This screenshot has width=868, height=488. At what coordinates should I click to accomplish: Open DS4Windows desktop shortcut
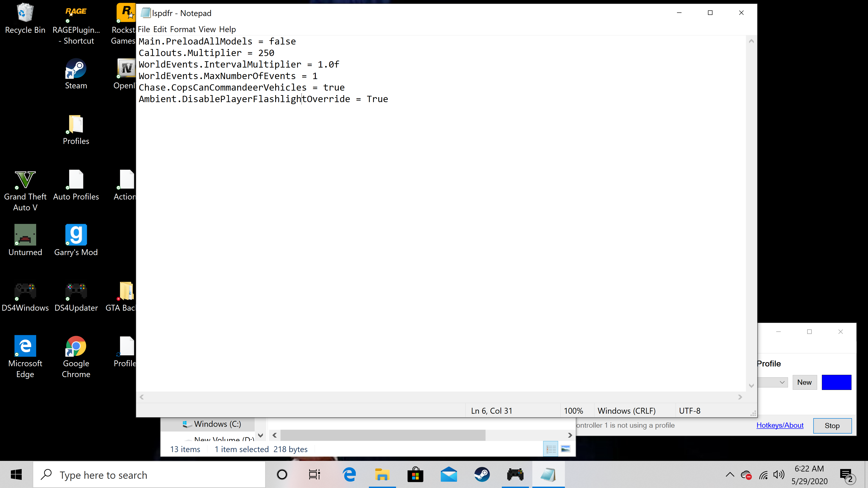pos(25,291)
